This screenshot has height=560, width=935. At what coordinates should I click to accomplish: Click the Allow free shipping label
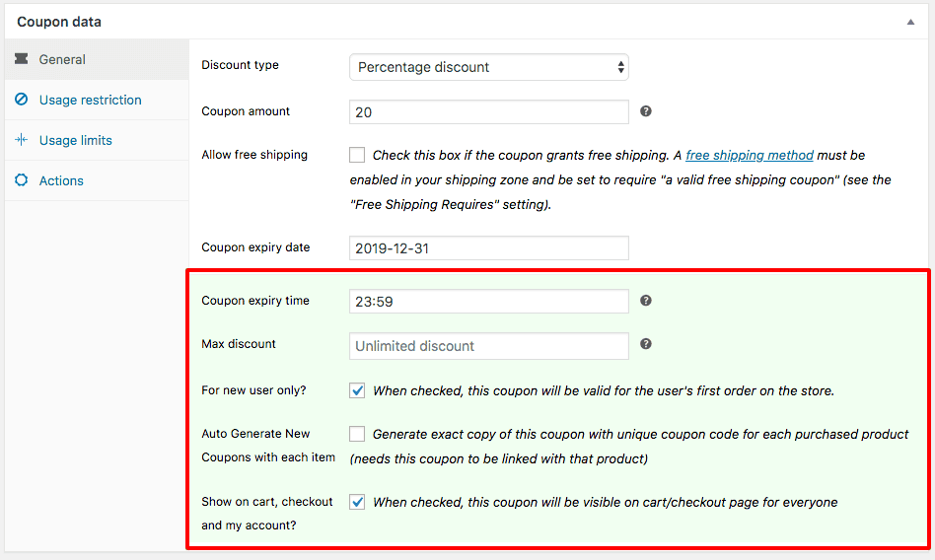tap(254, 155)
